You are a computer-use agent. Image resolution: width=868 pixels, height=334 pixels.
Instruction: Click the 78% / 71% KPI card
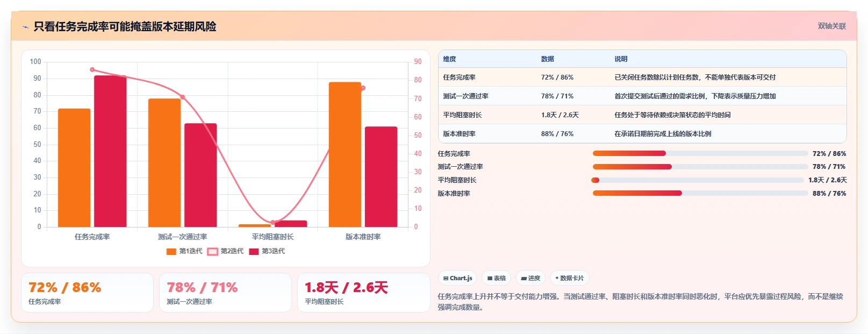225,293
